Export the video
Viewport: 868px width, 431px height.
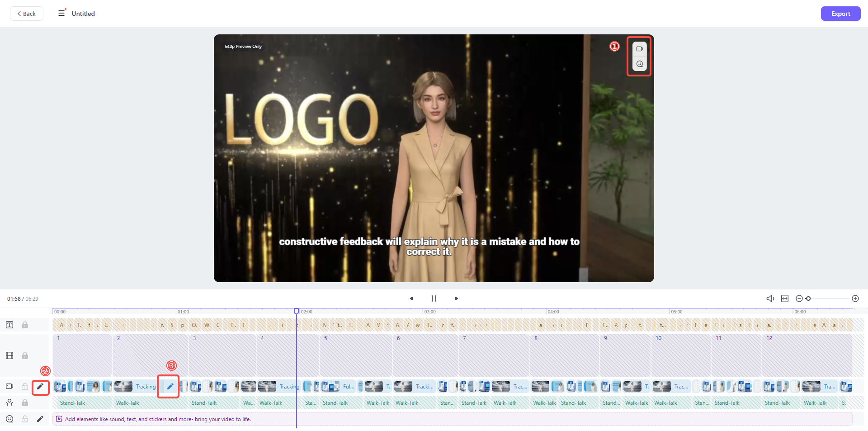pos(840,14)
